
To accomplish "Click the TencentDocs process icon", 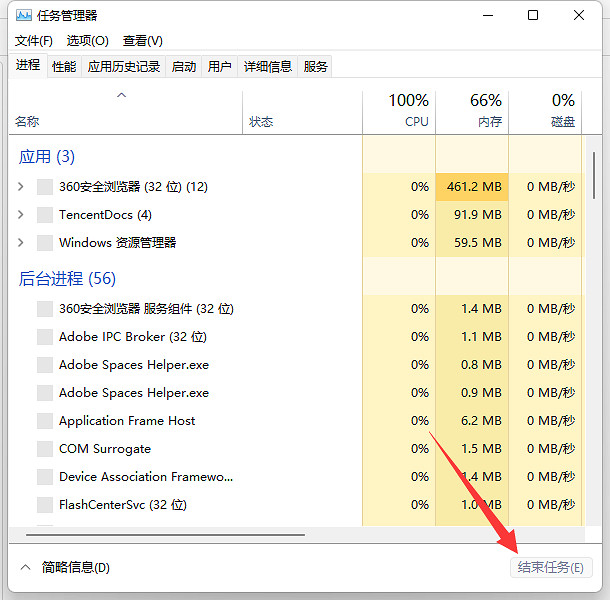I will click(44, 215).
